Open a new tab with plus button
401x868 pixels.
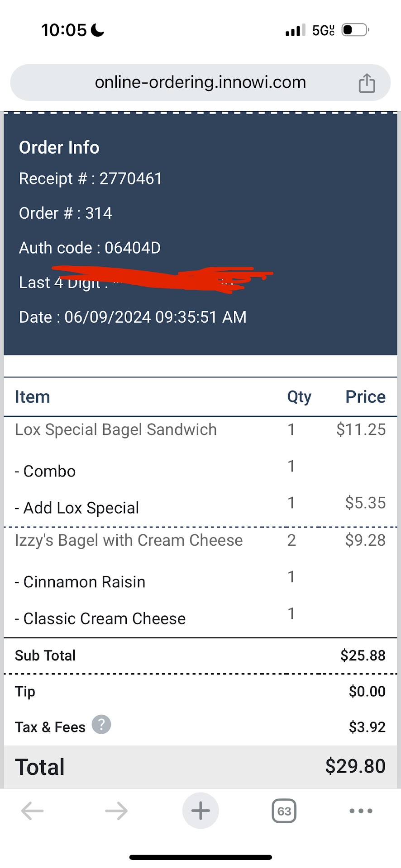(x=200, y=811)
